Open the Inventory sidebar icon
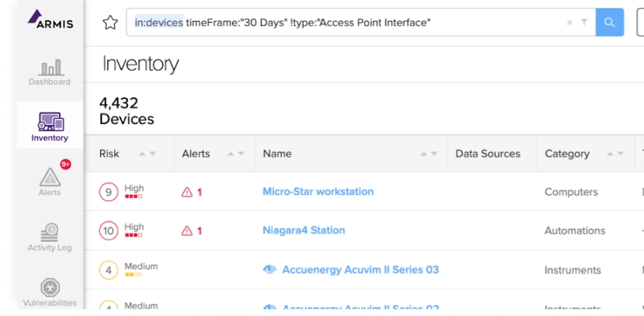The height and width of the screenshot is (316, 644). 49,125
